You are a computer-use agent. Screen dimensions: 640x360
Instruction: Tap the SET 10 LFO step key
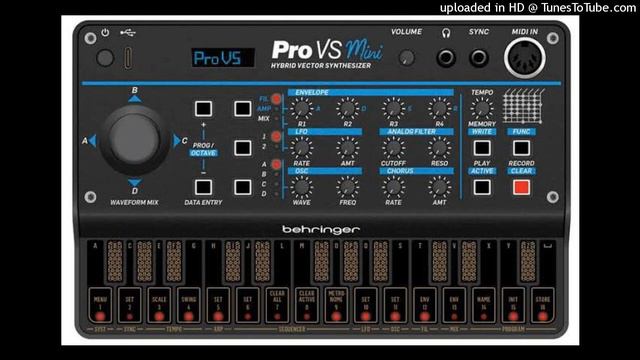tap(366, 305)
